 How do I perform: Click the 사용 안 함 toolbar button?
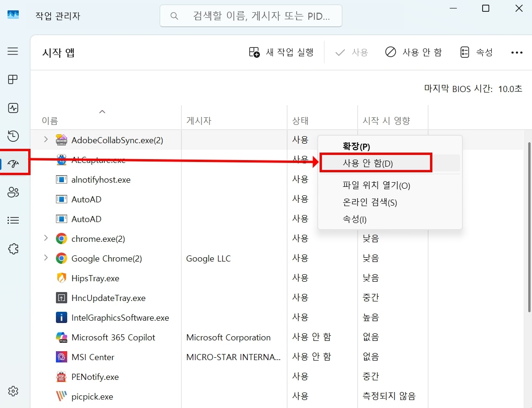click(x=414, y=52)
